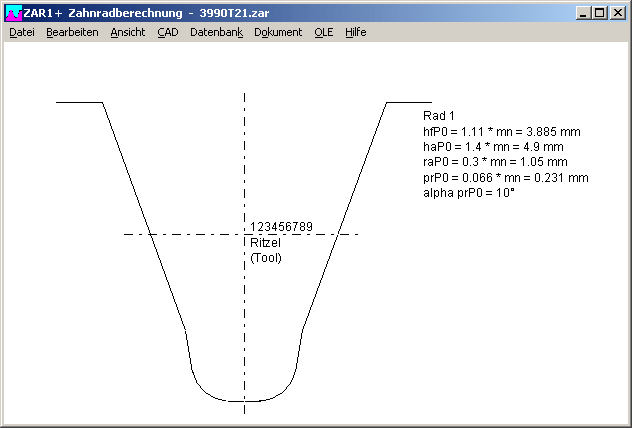The height and width of the screenshot is (428, 632).
Task: Click the hfP0 = 1.11 * mn line
Action: pos(502,132)
